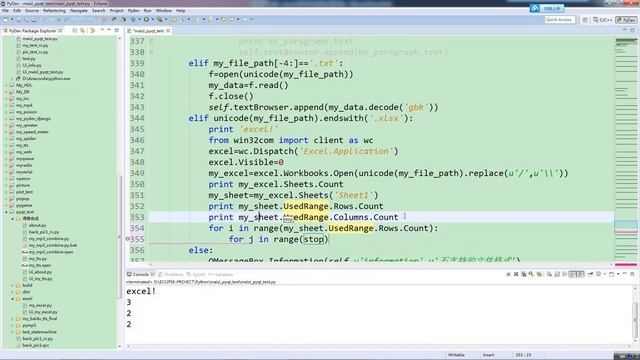Viewport: 640px width, 360px height.
Task: Open the New file dropdown arrow
Action: (x=12, y=20)
